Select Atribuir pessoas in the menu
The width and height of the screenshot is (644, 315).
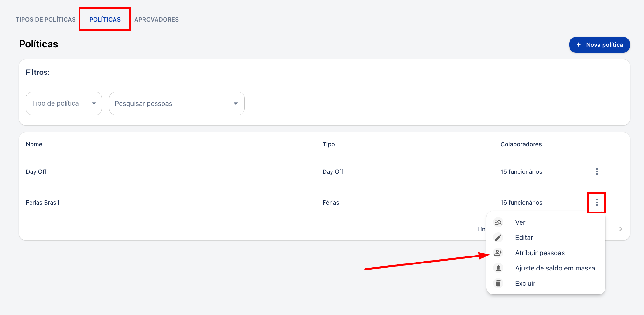[x=546, y=253]
